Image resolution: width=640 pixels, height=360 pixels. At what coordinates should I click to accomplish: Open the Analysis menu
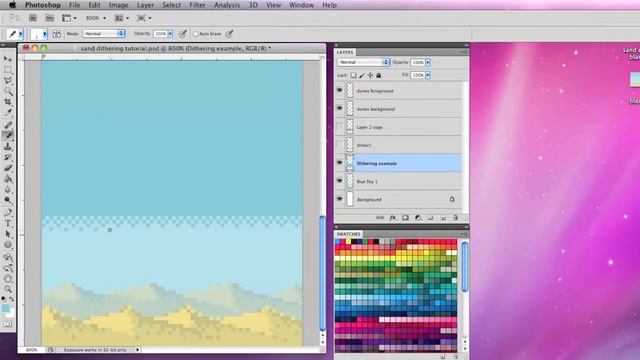tap(227, 5)
